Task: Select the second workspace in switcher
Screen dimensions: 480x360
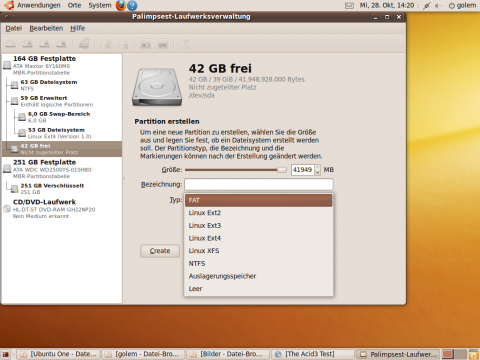Action: coord(461,354)
